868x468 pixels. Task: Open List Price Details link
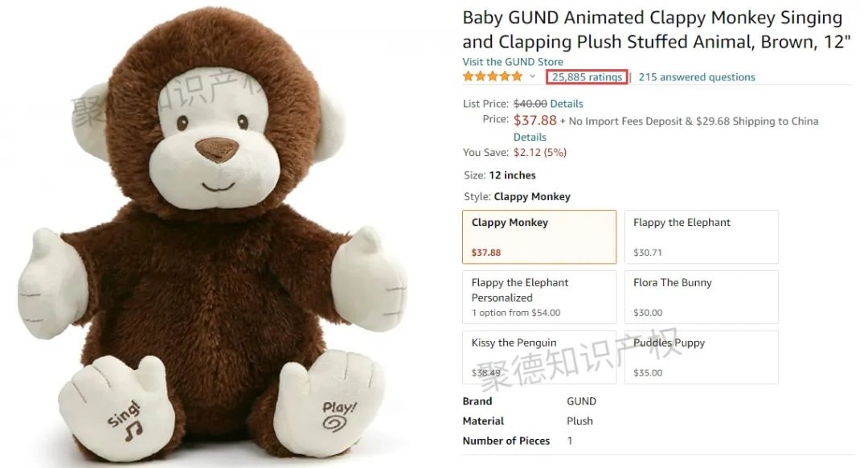566,104
